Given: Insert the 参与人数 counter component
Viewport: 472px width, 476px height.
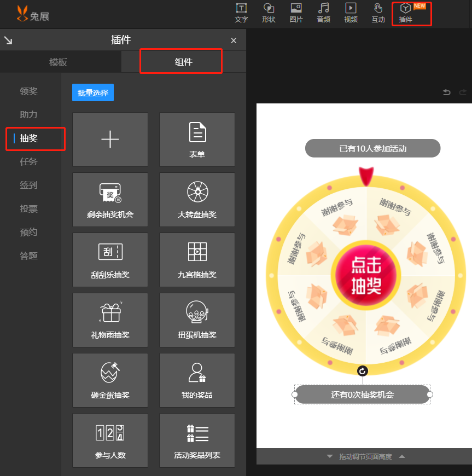Looking at the screenshot, I should [x=110, y=440].
